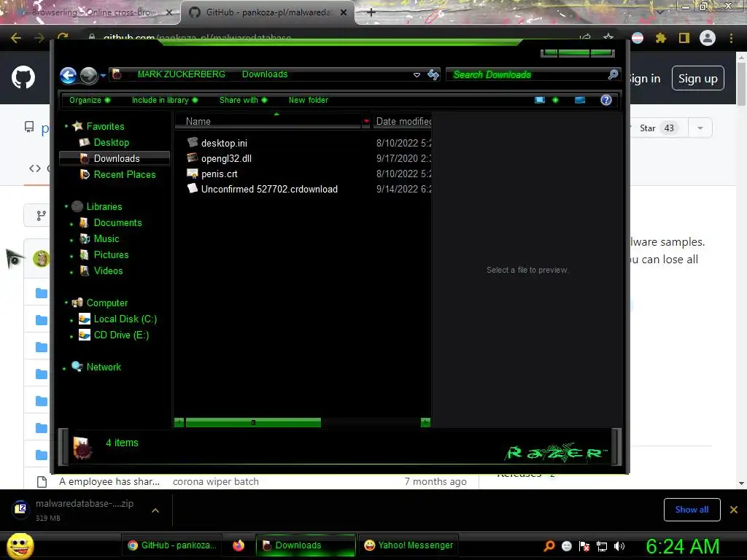Screen dimensions: 747x560
Task: Go back with the Explorer back arrow
Action: tap(68, 75)
